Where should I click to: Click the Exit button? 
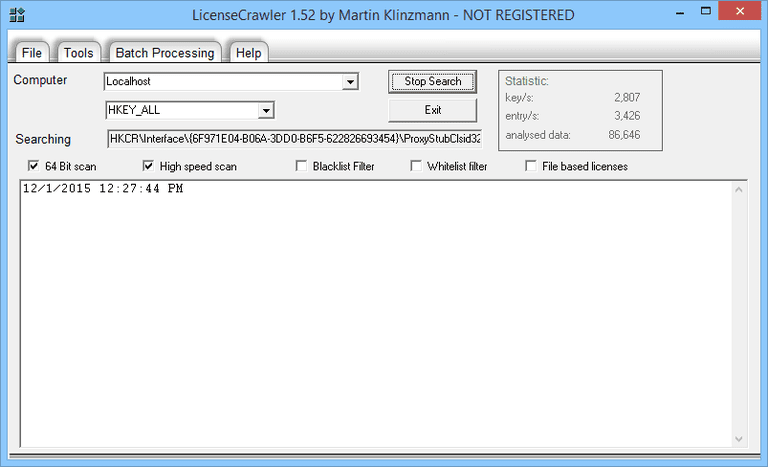point(432,110)
